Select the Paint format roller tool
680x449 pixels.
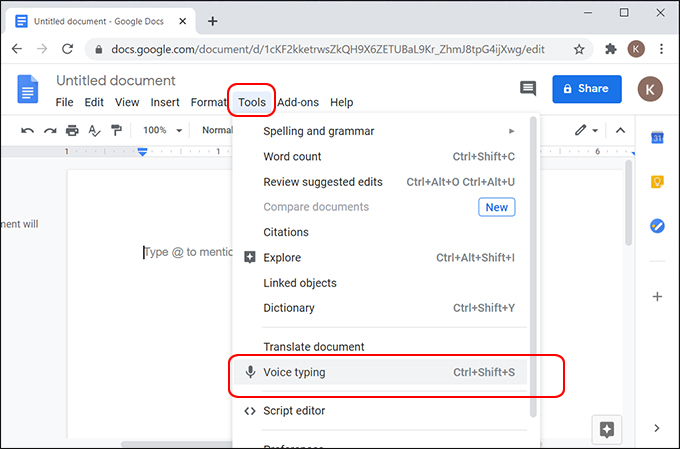coord(116,130)
